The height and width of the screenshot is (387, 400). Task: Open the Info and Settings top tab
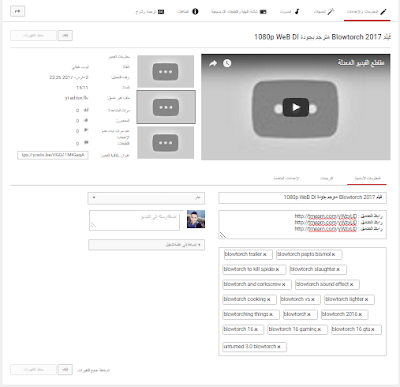pos(367,12)
